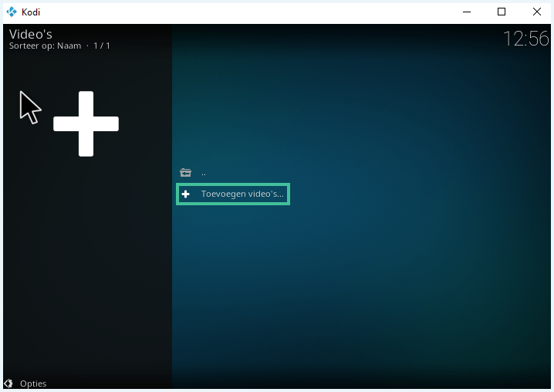Screen dimensions: 554x392
Task: Close the Kodi window
Action: point(537,12)
